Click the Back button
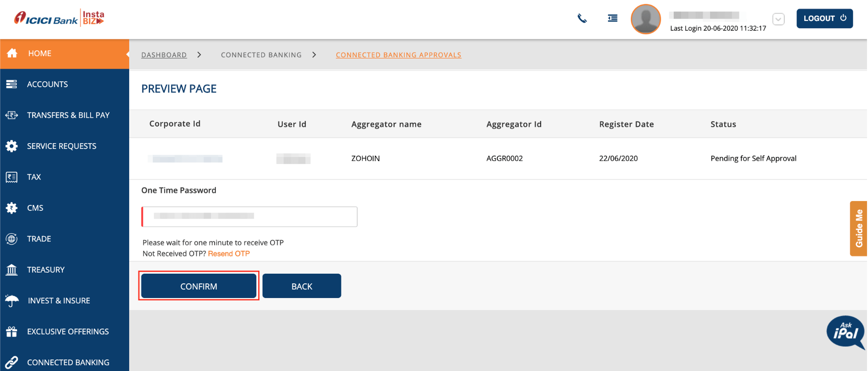Viewport: 868px width, 371px height. click(x=302, y=286)
